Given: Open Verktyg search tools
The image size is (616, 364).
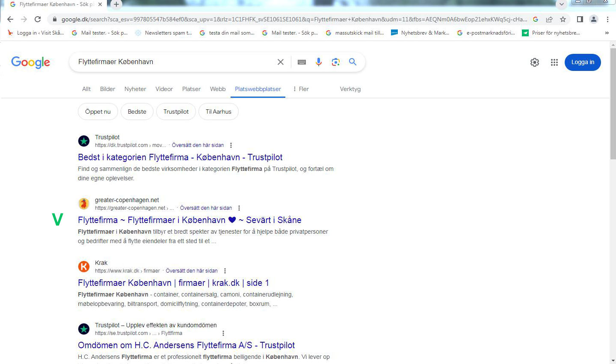Looking at the screenshot, I should (x=350, y=89).
